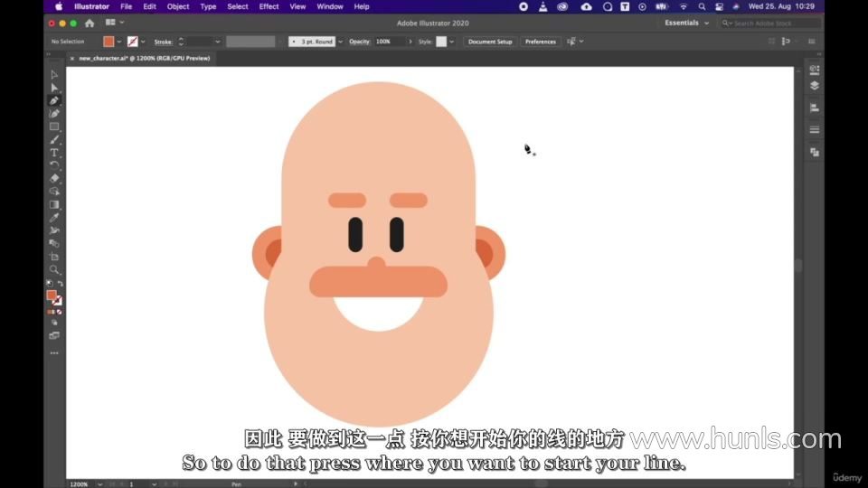Open the macOS Control Center icon
Screen dimensions: 868x488
tap(719, 6)
